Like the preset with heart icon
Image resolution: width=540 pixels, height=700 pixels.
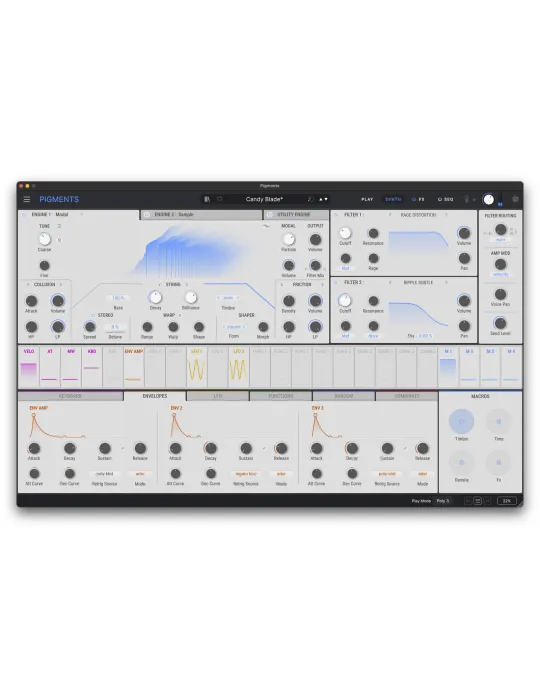[219, 199]
